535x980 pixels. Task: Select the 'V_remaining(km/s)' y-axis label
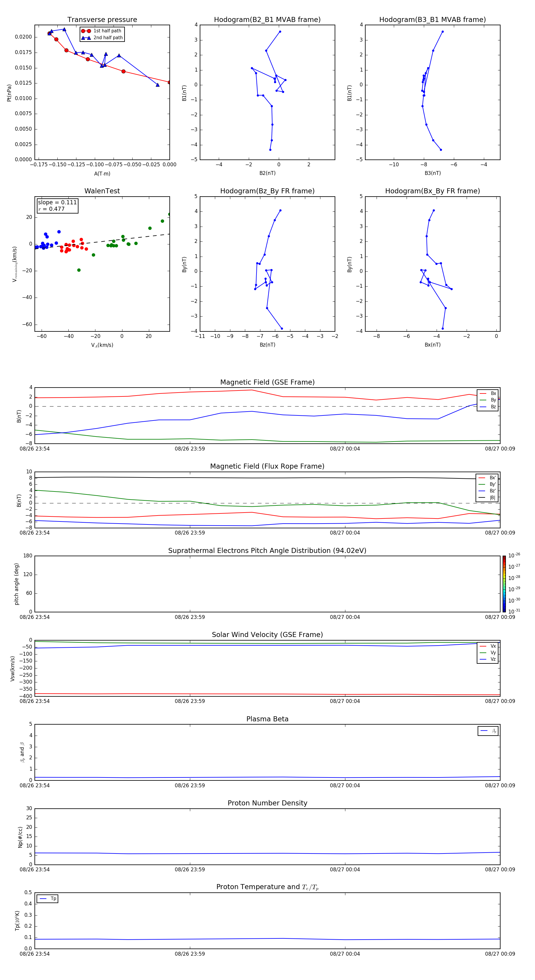[15, 264]
